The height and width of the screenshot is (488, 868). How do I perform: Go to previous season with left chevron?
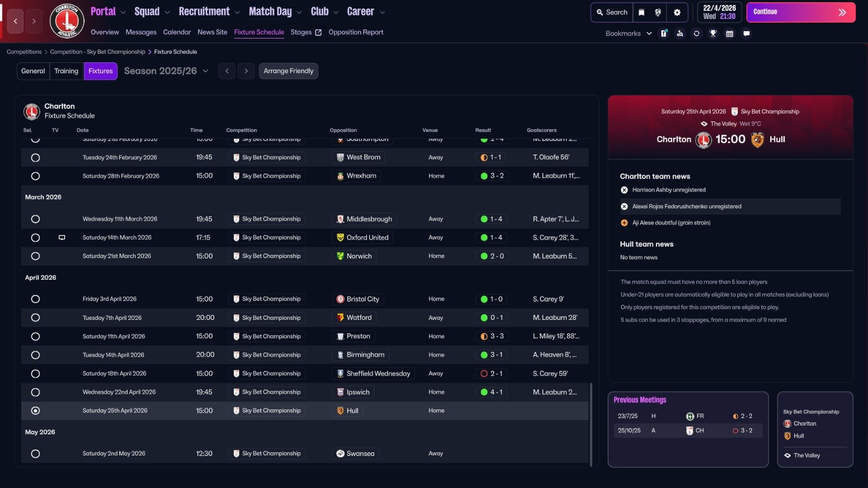click(x=227, y=71)
